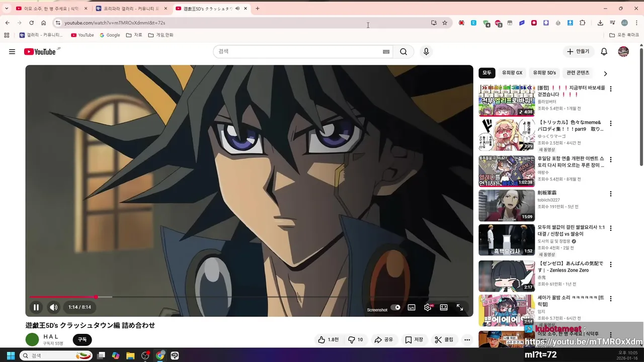Start voice search with the microphone icon

[426, 52]
